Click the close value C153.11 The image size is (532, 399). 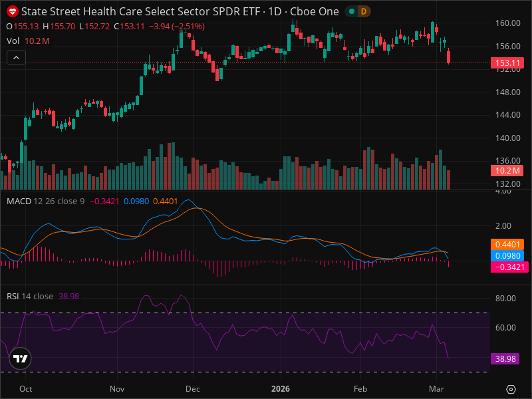[x=129, y=27]
